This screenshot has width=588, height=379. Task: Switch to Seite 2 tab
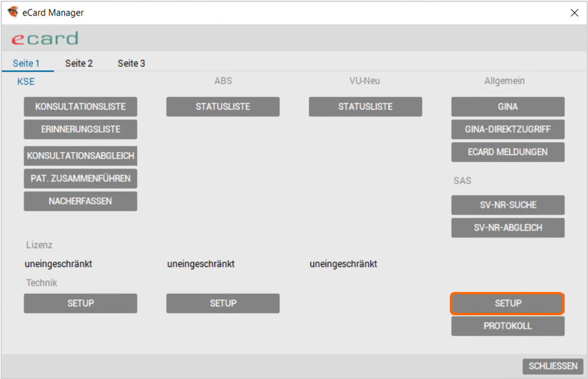coord(79,63)
